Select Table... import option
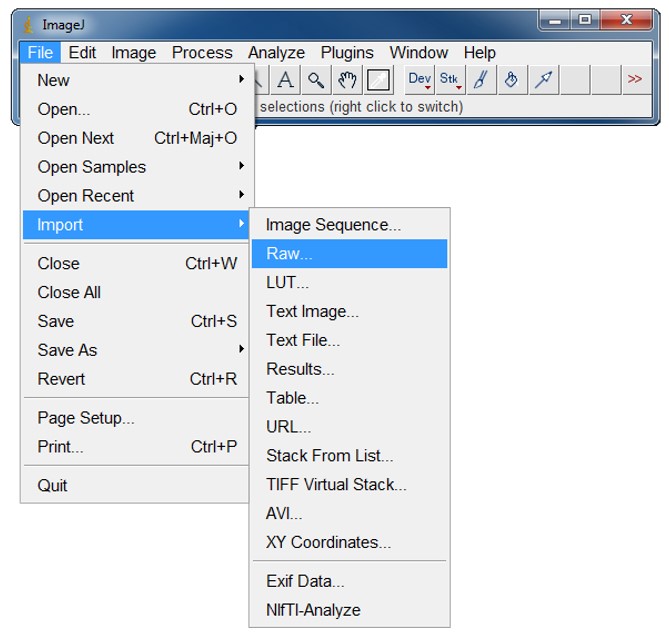This screenshot has height=636, width=669. (x=349, y=398)
